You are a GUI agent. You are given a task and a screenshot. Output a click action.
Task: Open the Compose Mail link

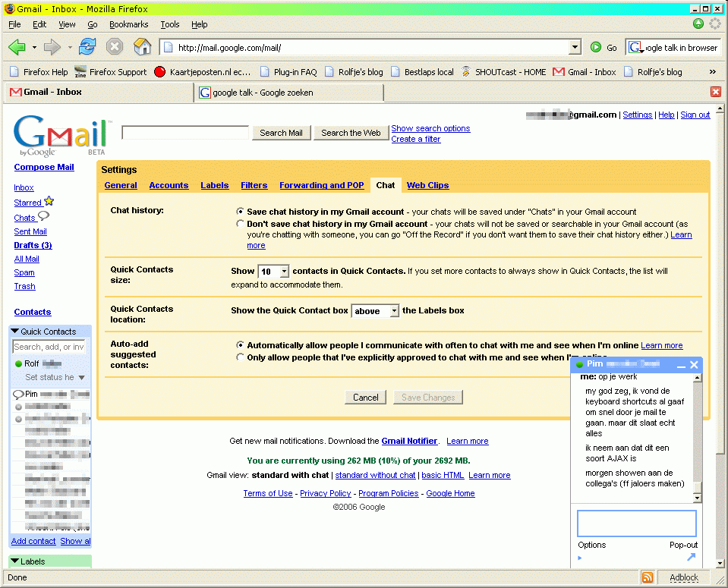[44, 167]
